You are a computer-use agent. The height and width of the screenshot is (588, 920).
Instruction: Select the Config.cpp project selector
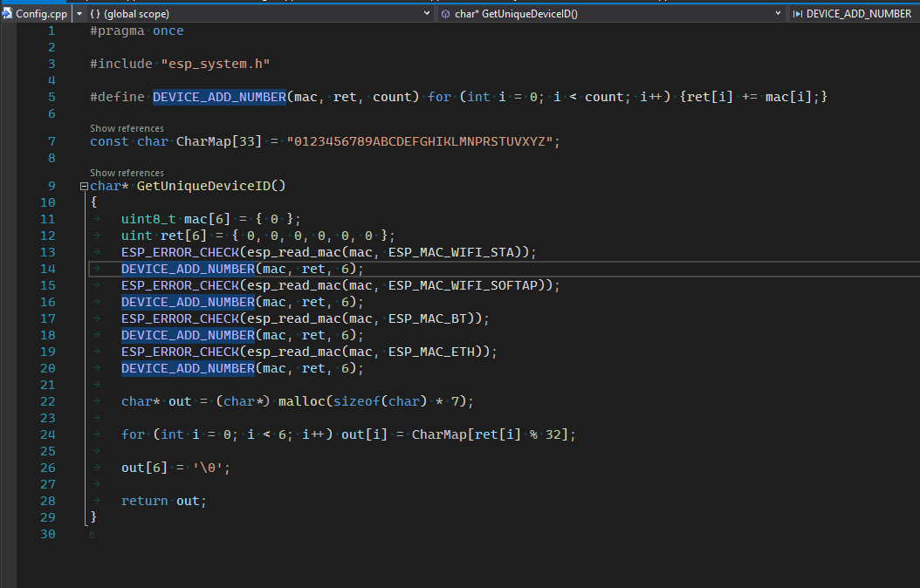pos(35,14)
